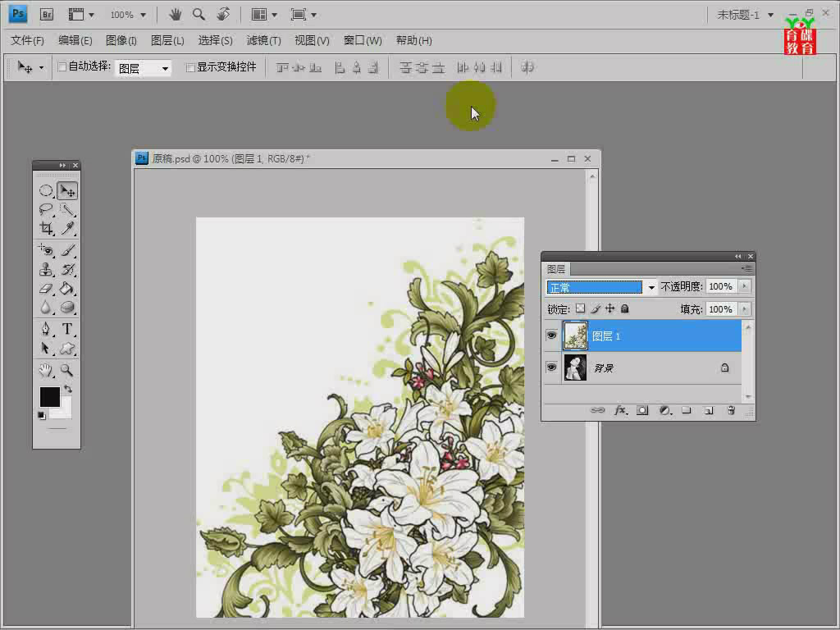
Task: Select the Crop tool
Action: [x=46, y=228]
